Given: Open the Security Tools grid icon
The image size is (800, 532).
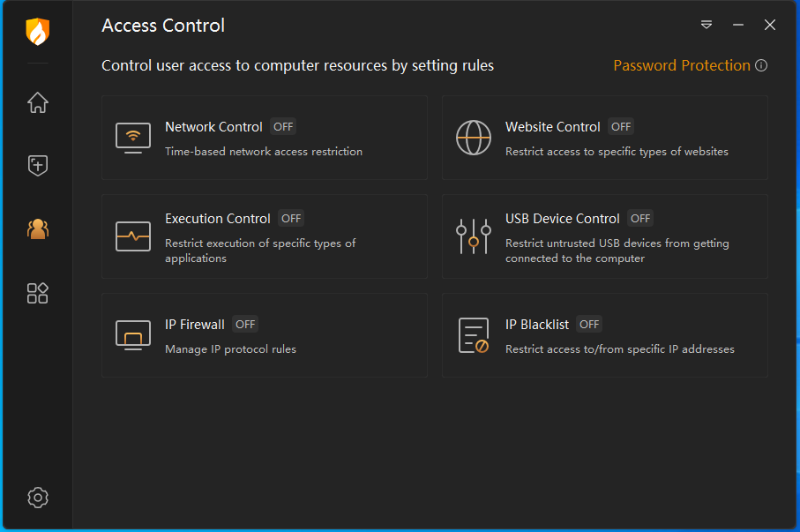Looking at the screenshot, I should pyautogui.click(x=37, y=293).
